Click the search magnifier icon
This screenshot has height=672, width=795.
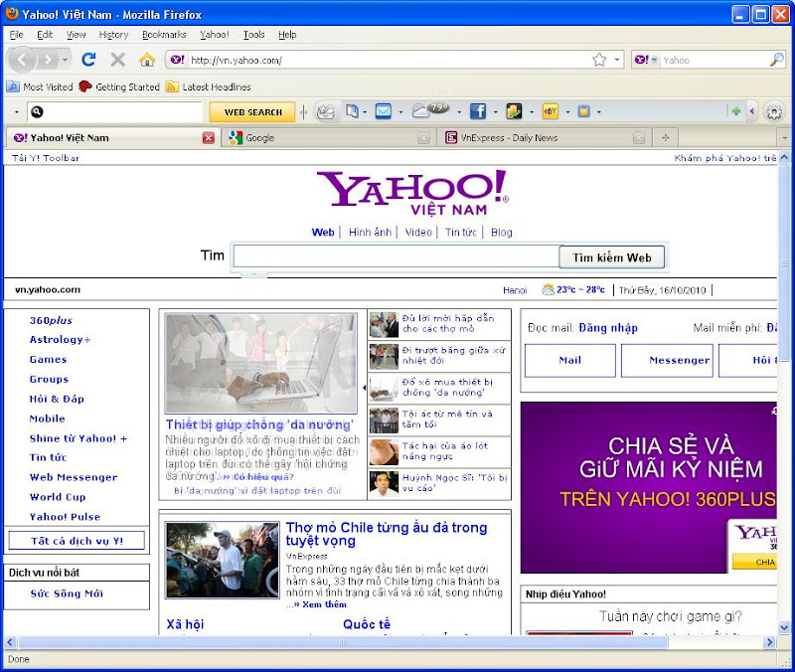click(x=776, y=60)
